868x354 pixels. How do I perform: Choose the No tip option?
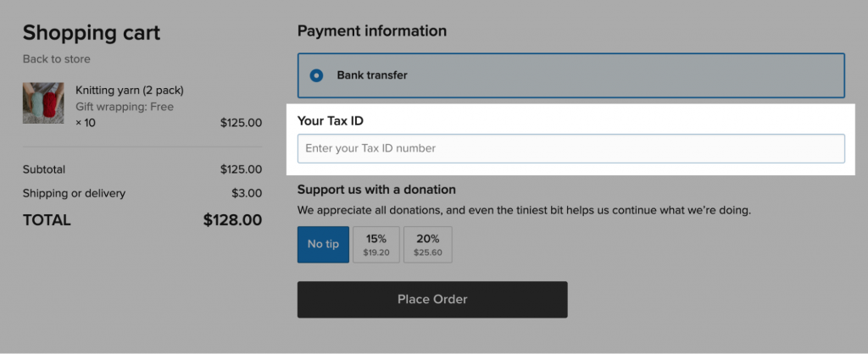[x=323, y=244]
